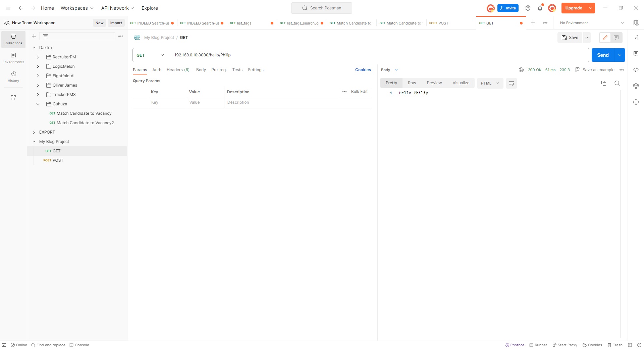Click the Send button

tap(603, 55)
